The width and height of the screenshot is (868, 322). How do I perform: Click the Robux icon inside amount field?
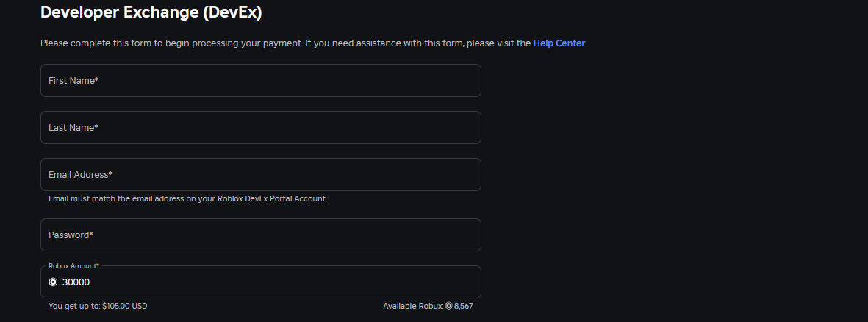[x=53, y=282]
